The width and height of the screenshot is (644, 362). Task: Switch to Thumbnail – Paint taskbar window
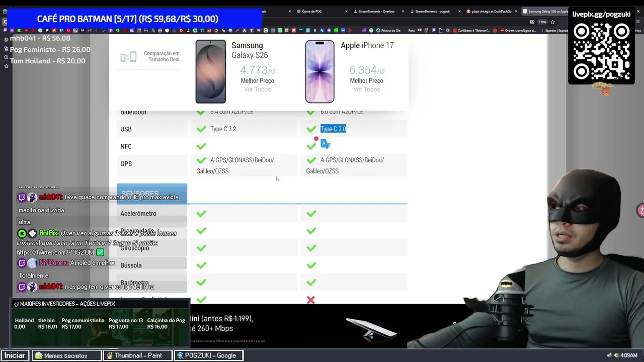138,355
